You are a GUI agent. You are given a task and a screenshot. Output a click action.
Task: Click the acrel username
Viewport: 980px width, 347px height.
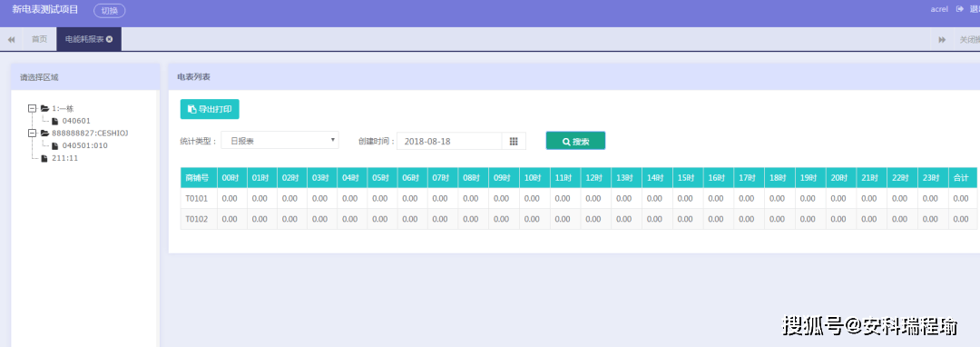[939, 9]
